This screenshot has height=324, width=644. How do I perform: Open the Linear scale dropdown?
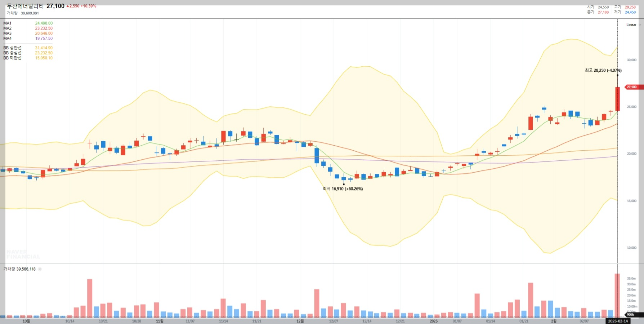[634, 25]
